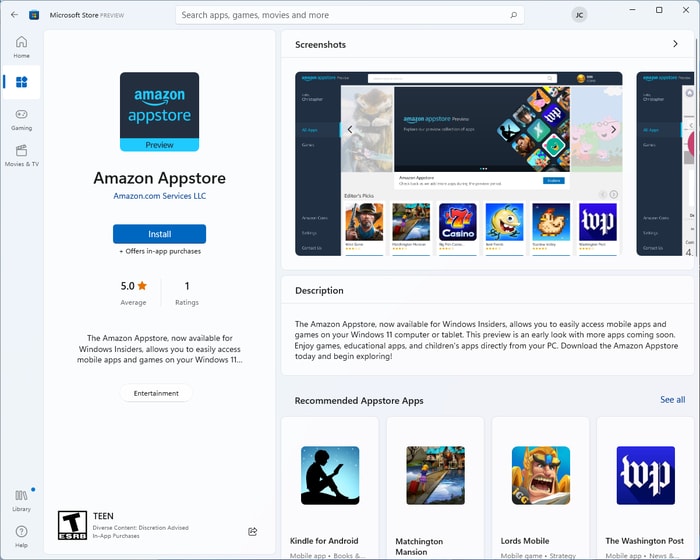Click the share icon near ESRB rating

coord(252,531)
